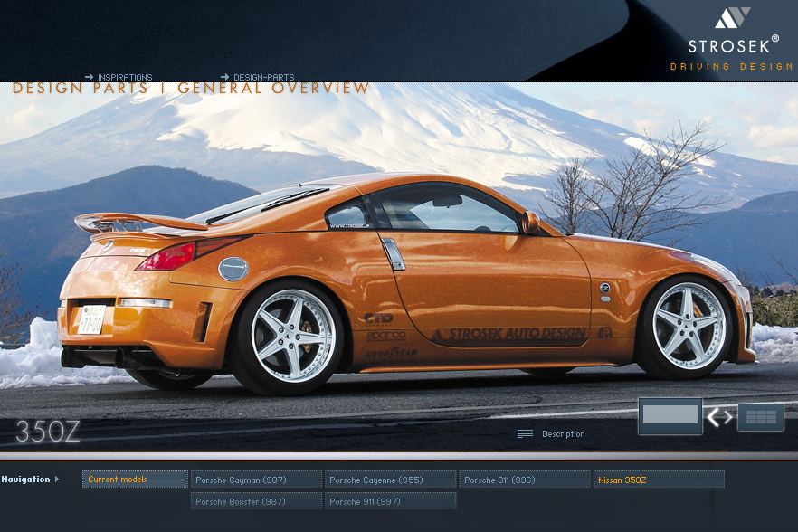This screenshot has height=532, width=798.
Task: Click the "350Z" model title text
Action: tap(47, 432)
